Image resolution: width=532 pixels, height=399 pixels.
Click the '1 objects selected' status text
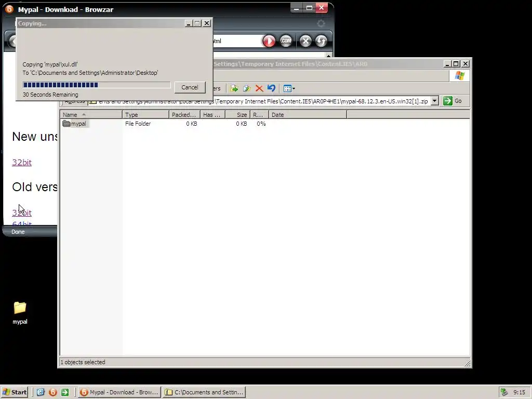83,362
